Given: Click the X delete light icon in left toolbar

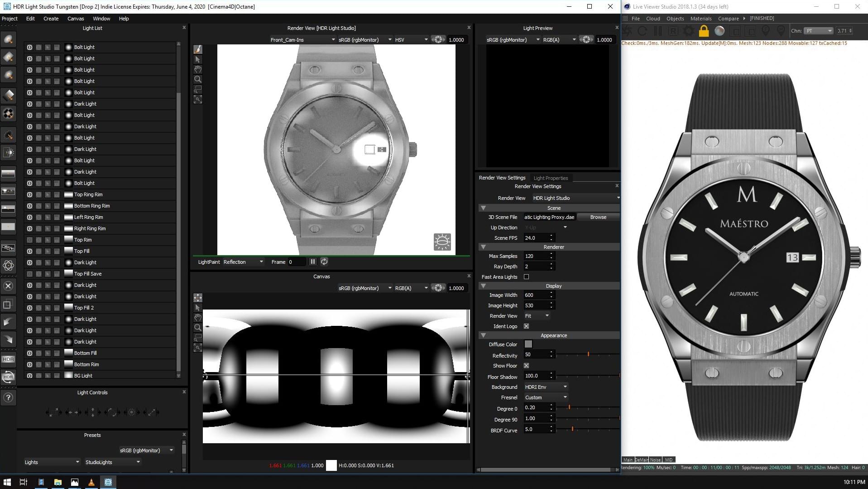Looking at the screenshot, I should (x=8, y=286).
